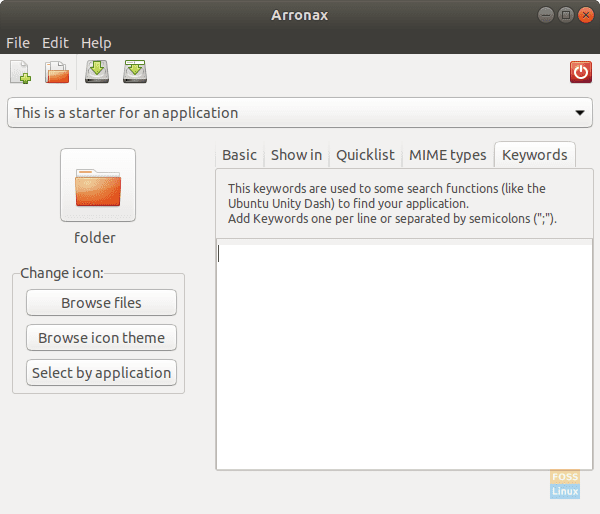Open the Help menu

pyautogui.click(x=96, y=43)
